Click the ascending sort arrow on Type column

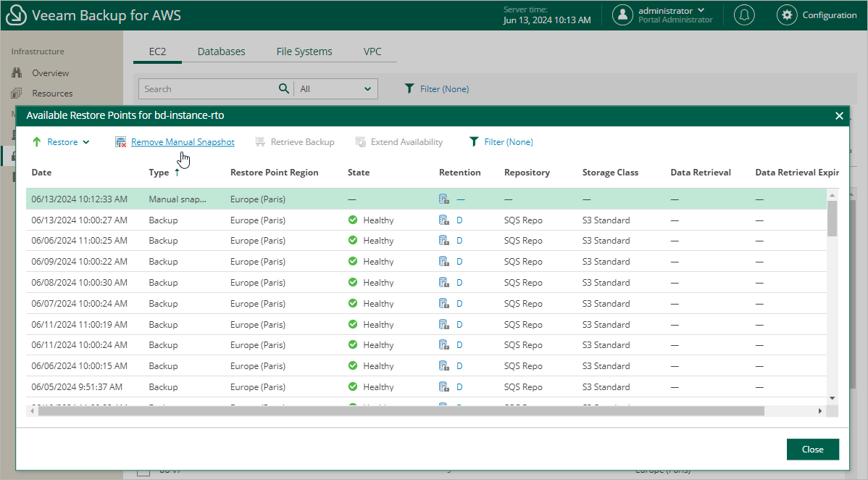coord(177,173)
